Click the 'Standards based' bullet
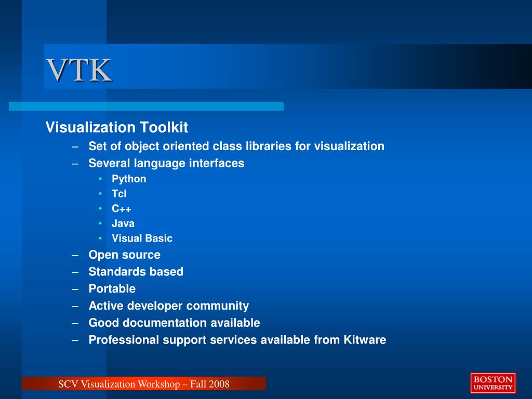532x399 pixels. pos(136,272)
